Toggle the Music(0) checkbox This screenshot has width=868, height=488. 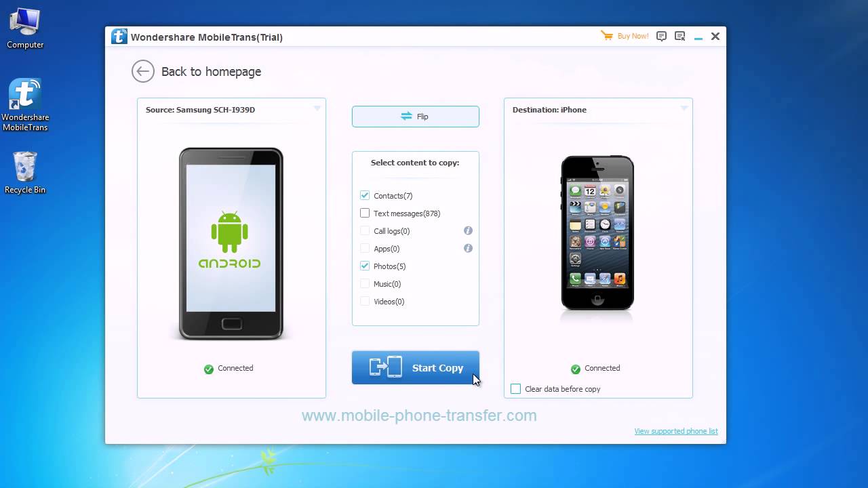[365, 283]
